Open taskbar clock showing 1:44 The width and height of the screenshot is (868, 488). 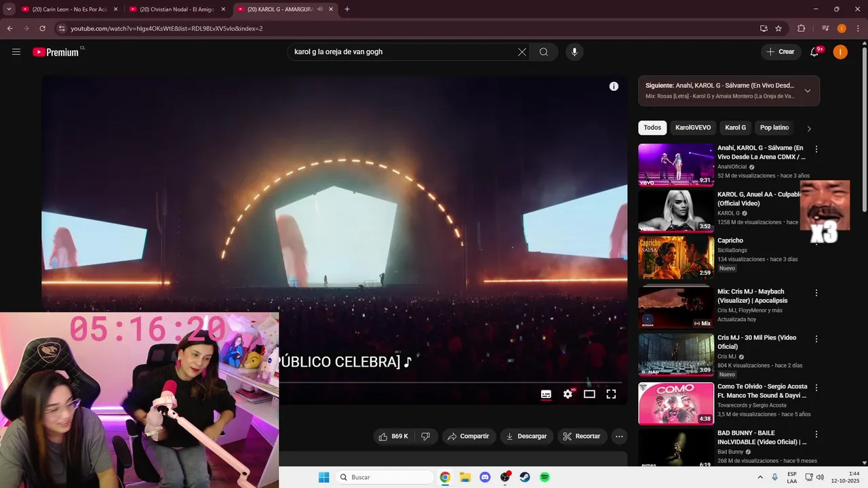(x=846, y=477)
